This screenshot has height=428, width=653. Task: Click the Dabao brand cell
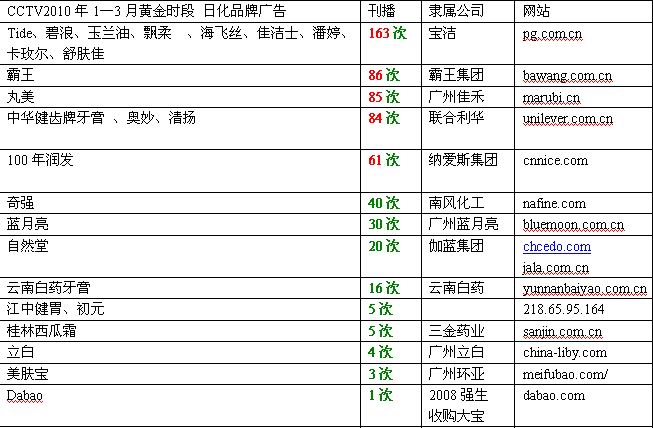[x=25, y=396]
